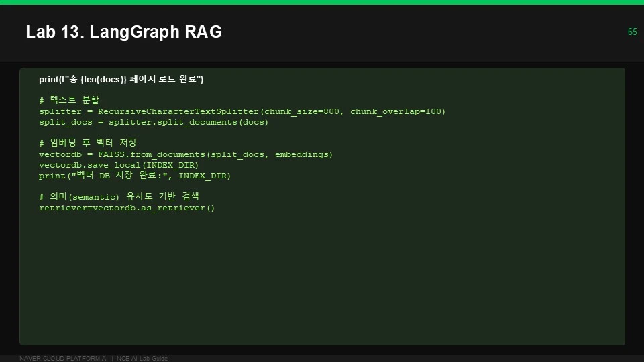The height and width of the screenshot is (362, 644).
Task: Click the 'retriever=vectordb.as_retriever()' line
Action: (127, 208)
